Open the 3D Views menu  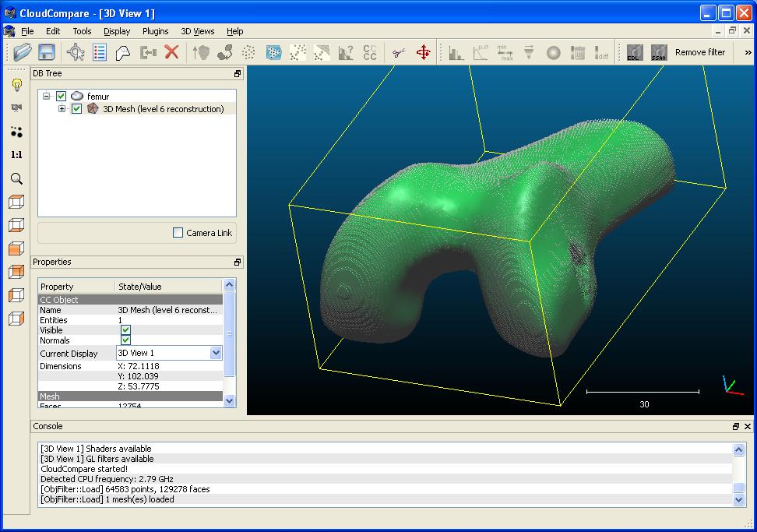point(198,31)
